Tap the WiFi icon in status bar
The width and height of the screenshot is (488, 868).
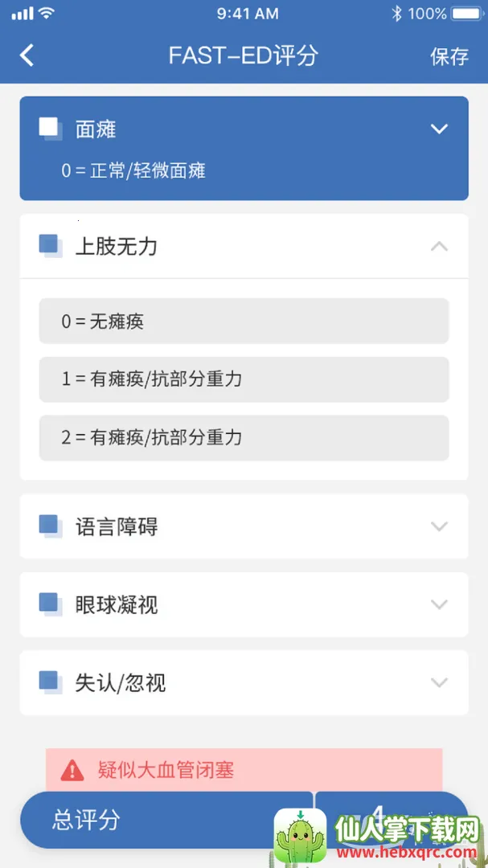(47, 14)
